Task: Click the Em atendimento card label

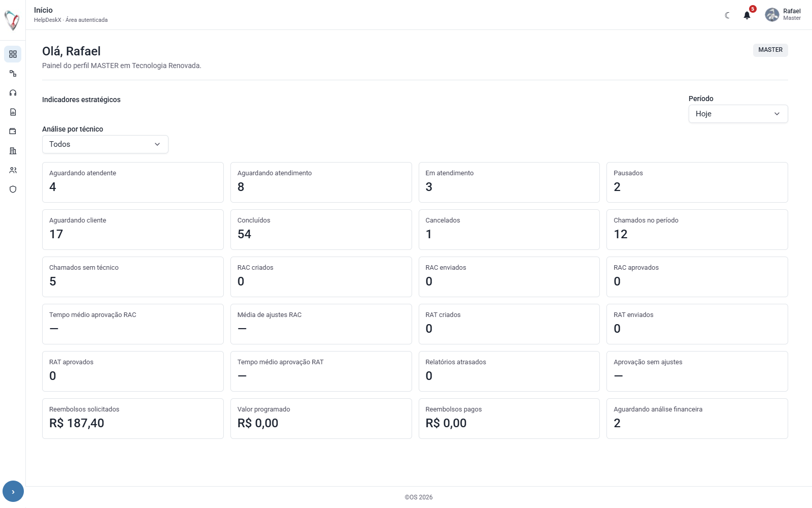Action: (x=449, y=173)
